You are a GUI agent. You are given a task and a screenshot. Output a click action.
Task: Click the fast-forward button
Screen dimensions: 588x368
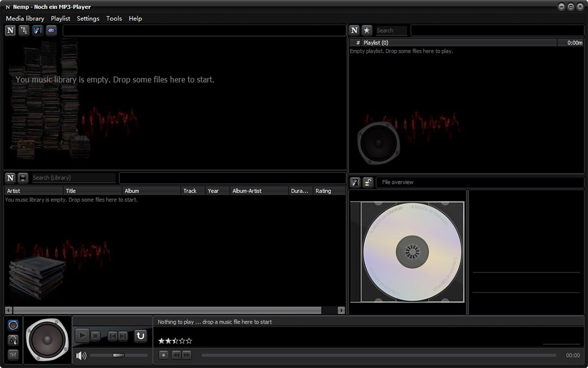click(x=187, y=355)
